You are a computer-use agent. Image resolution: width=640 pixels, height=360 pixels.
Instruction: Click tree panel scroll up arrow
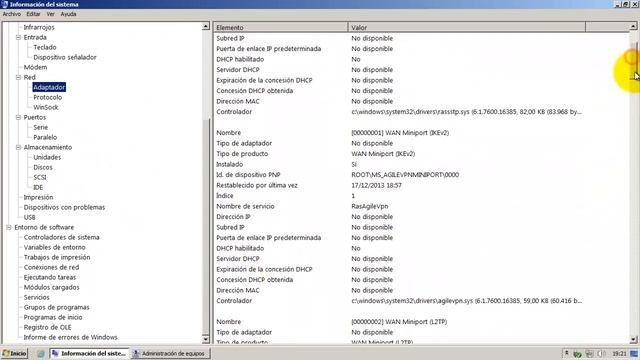click(206, 27)
